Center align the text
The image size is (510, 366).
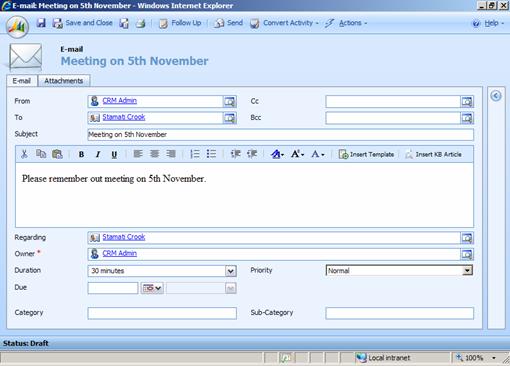tap(154, 154)
